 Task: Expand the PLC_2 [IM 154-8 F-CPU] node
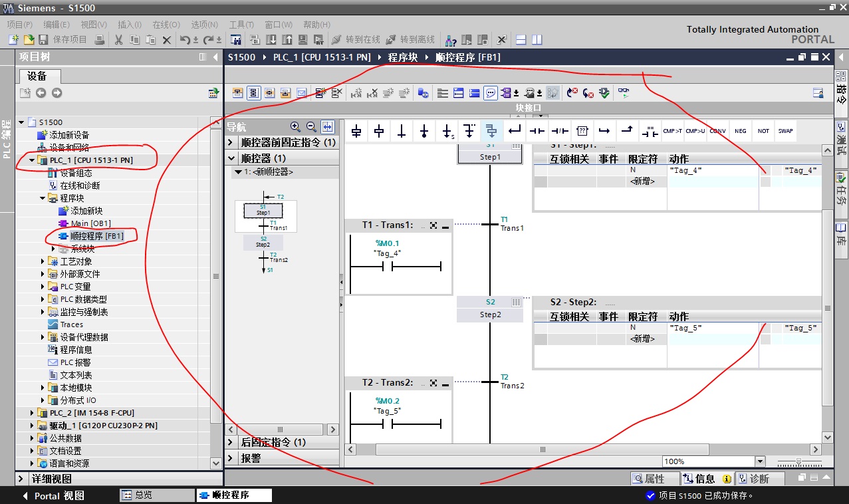(32, 413)
